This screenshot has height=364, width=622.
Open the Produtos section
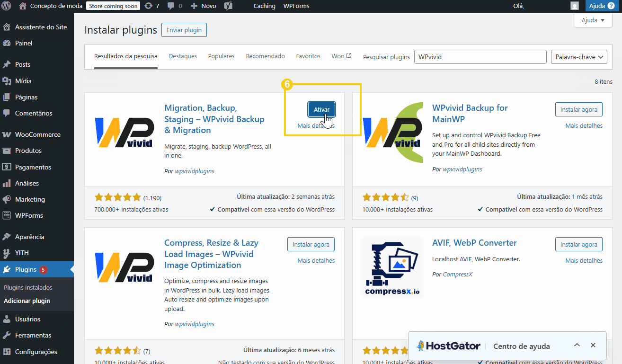point(37,151)
